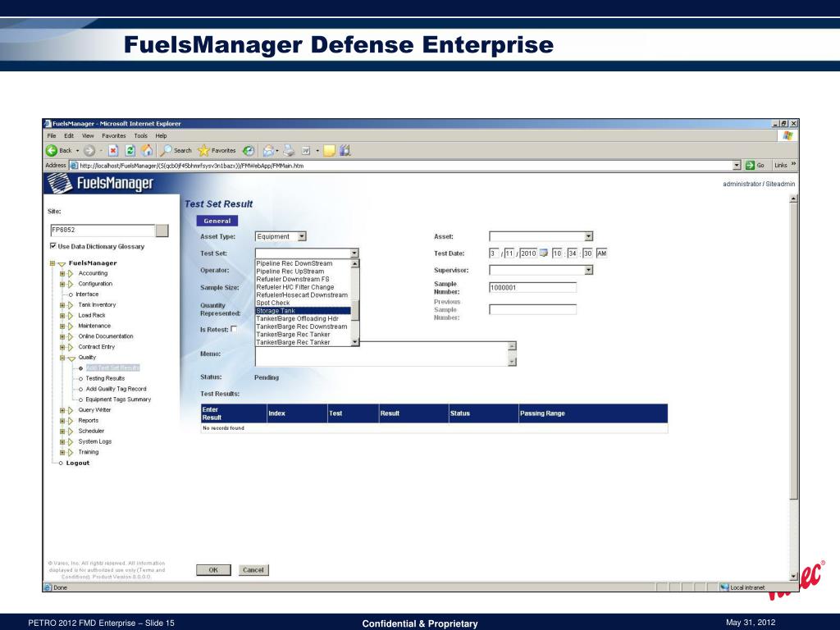Viewport: 840px width, 630px height.
Task: Click the Test Set list scrollbar
Action: [x=354, y=303]
